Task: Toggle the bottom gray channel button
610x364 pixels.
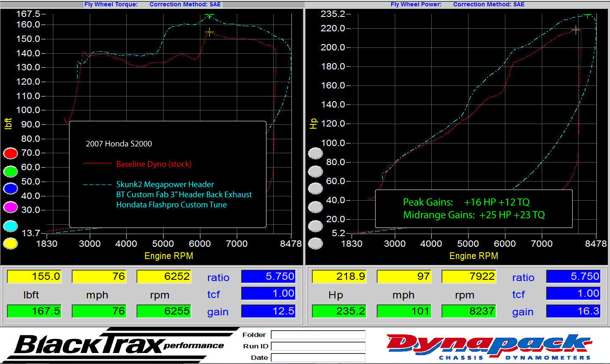Action: coord(315,243)
